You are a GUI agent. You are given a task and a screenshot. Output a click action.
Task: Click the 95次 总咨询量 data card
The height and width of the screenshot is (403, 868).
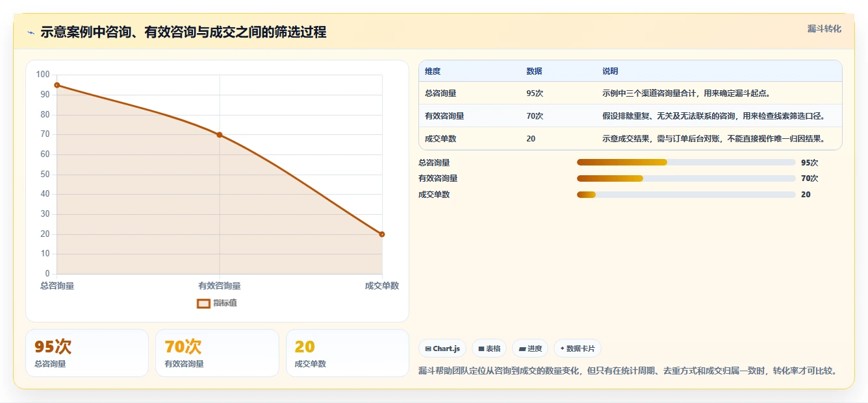tap(87, 353)
